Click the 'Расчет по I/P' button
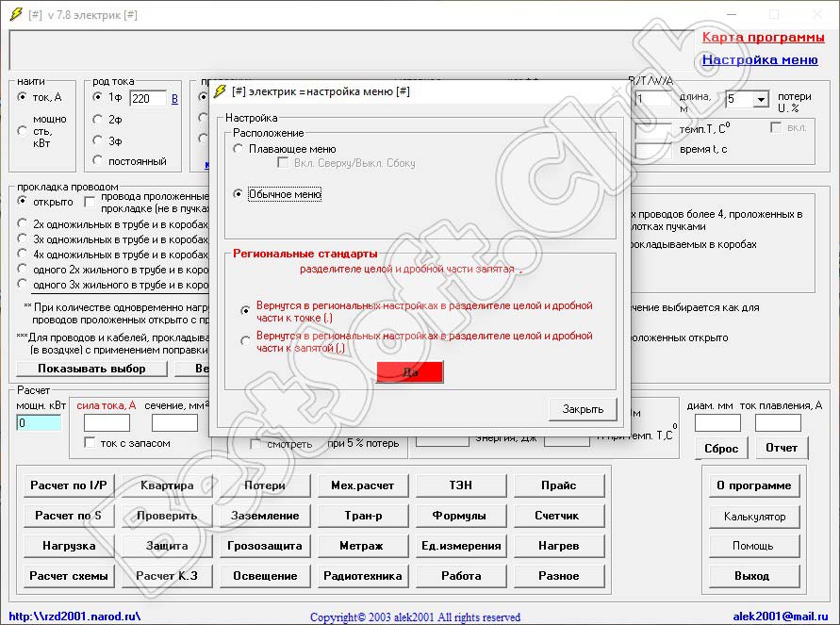The width and height of the screenshot is (840, 625). [x=71, y=485]
